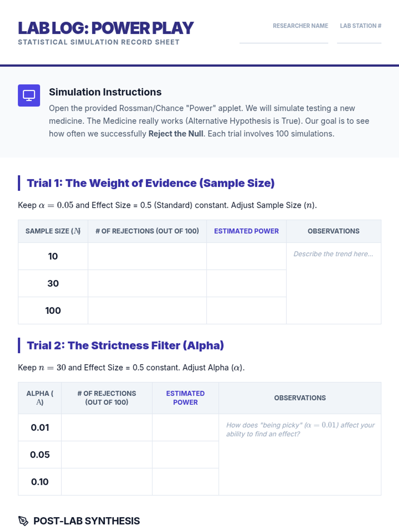Click estimated power cell for sample size 10

[x=246, y=256]
